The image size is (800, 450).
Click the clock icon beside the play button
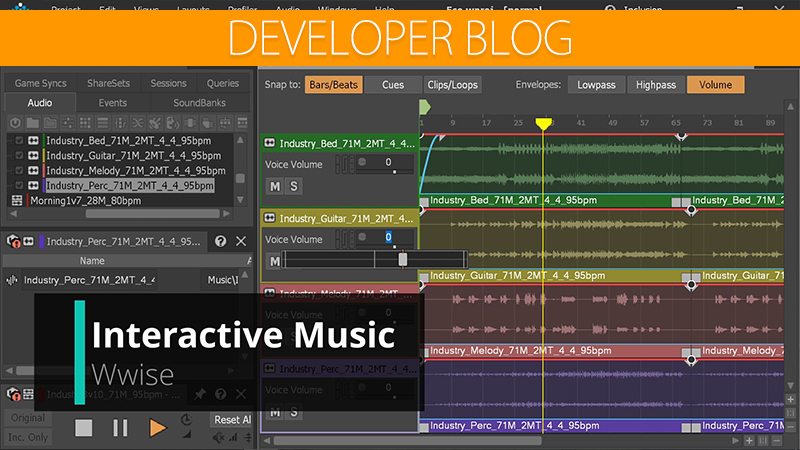[187, 420]
